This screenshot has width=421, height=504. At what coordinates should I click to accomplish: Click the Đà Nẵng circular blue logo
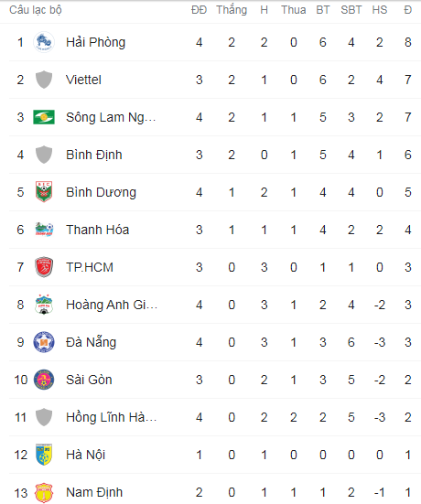44,342
